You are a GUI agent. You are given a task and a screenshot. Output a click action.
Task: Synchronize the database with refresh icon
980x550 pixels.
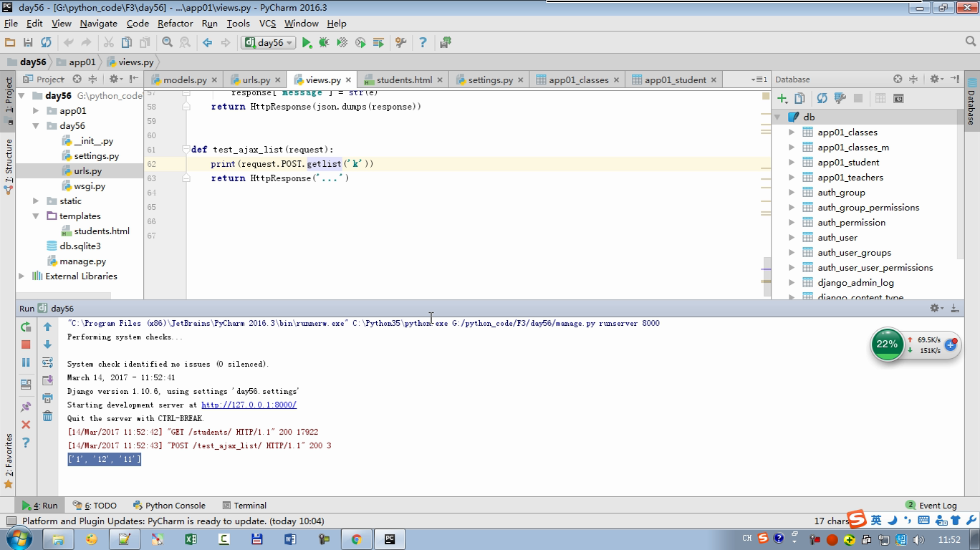tap(822, 98)
